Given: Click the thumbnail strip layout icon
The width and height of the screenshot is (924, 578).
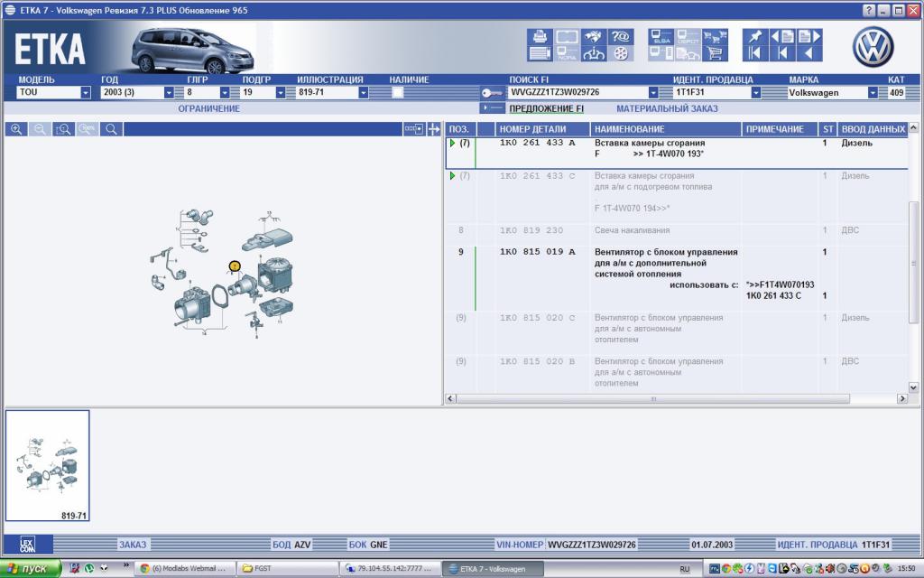Looking at the screenshot, I should [413, 129].
